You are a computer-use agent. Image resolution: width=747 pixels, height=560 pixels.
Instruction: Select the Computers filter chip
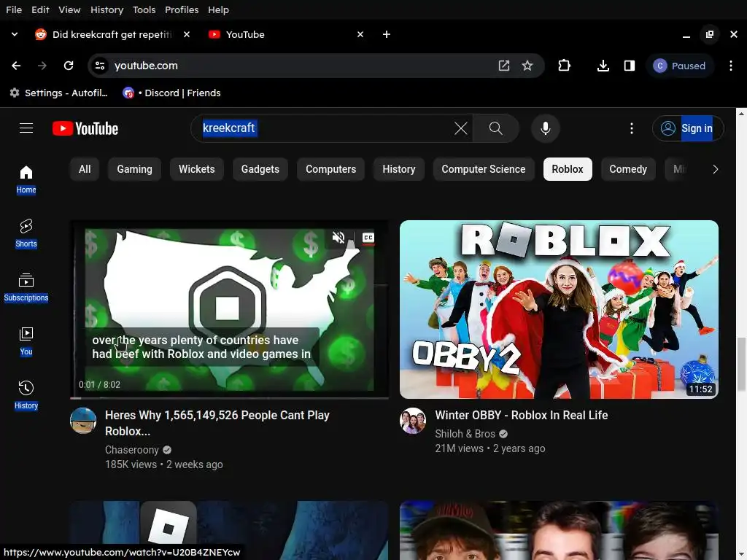click(330, 169)
